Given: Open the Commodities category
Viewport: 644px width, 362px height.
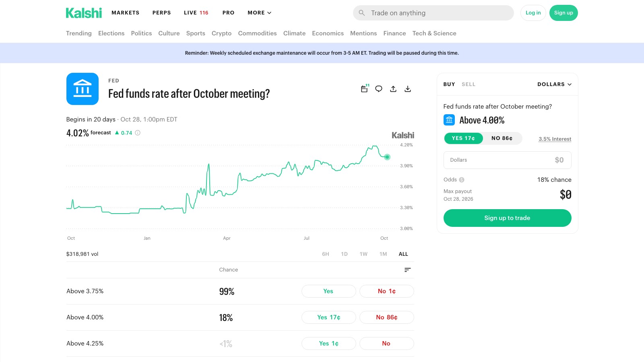Looking at the screenshot, I should click(257, 33).
